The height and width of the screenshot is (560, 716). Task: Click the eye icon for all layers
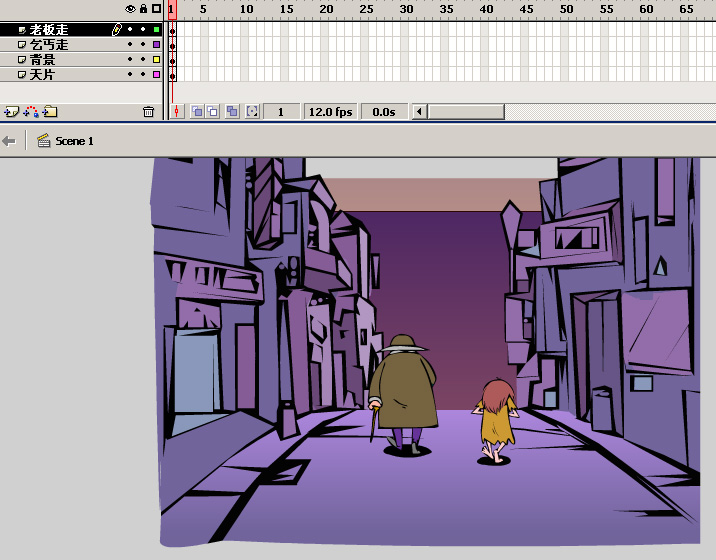130,9
